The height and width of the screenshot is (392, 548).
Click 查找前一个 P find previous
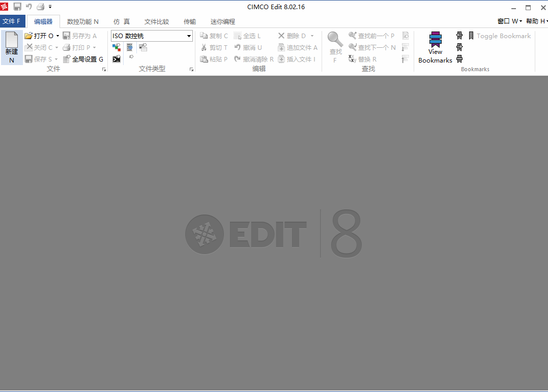(371, 36)
